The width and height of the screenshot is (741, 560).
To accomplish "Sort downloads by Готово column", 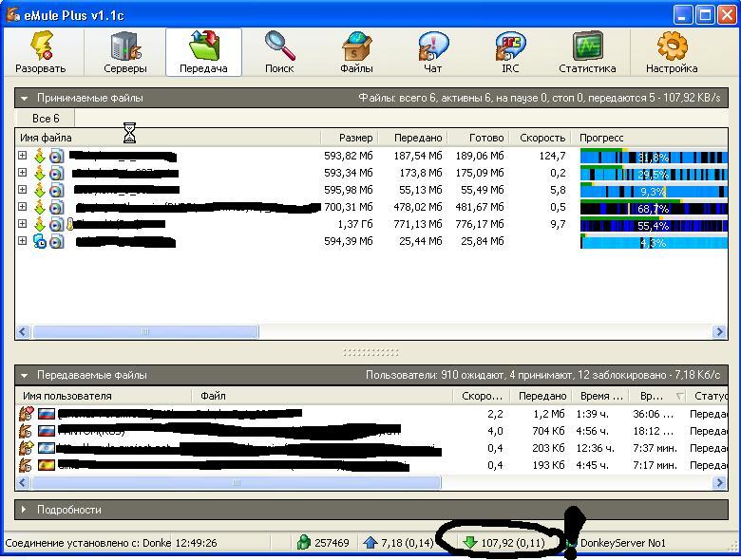I will pos(478,138).
